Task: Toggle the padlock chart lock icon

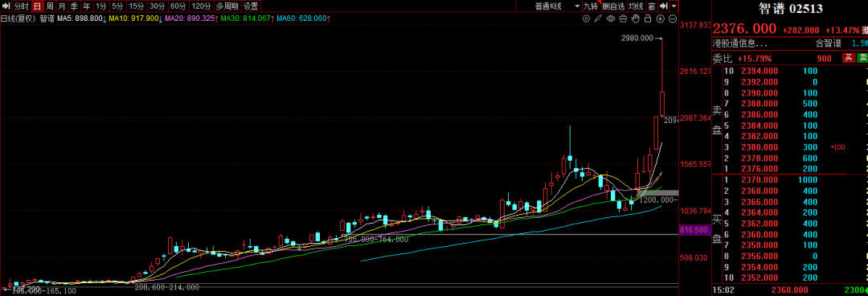Action: point(648,18)
